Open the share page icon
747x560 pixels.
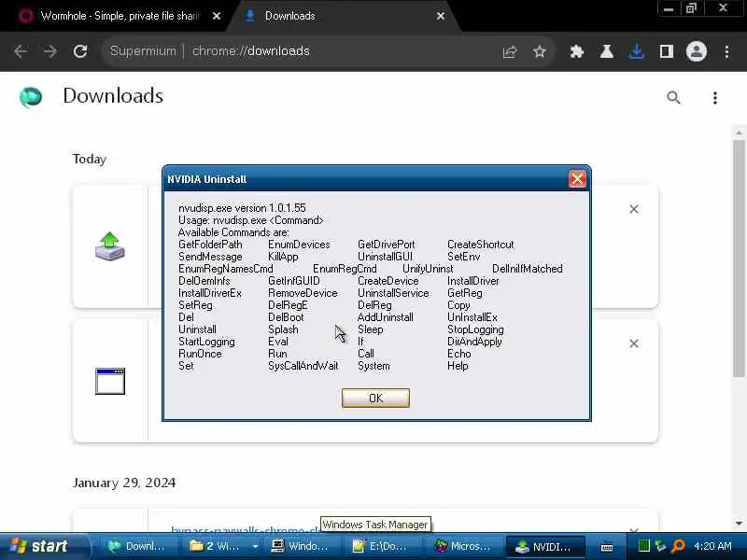click(509, 51)
